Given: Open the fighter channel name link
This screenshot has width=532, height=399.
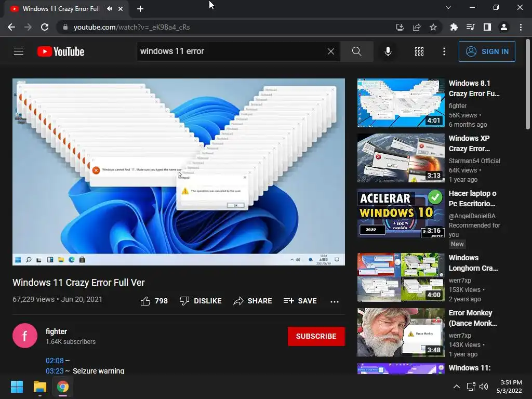Looking at the screenshot, I should [x=56, y=331].
